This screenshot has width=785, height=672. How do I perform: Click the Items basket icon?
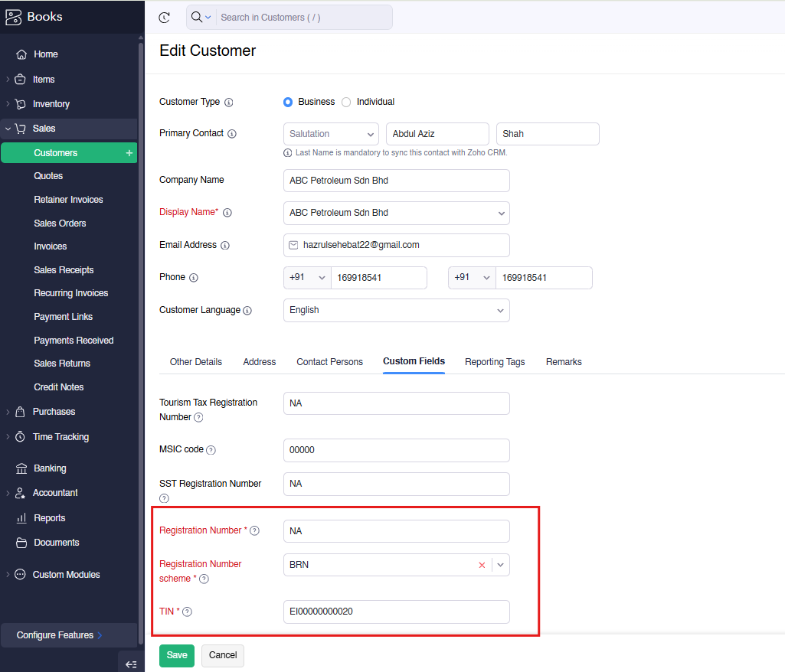(x=20, y=79)
